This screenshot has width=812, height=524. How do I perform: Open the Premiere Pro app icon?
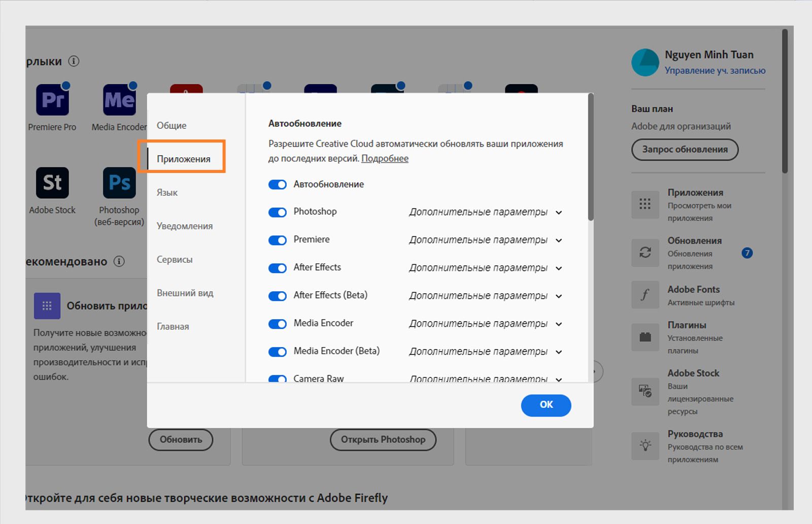(52, 100)
